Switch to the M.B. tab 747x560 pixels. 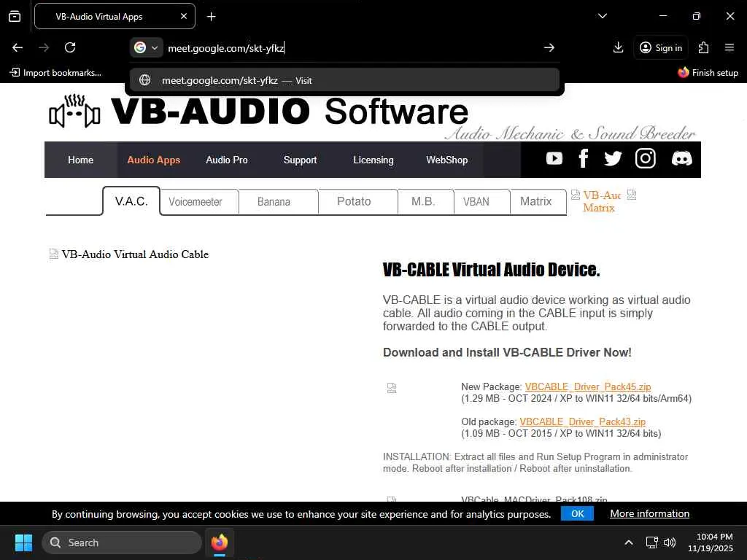point(423,202)
